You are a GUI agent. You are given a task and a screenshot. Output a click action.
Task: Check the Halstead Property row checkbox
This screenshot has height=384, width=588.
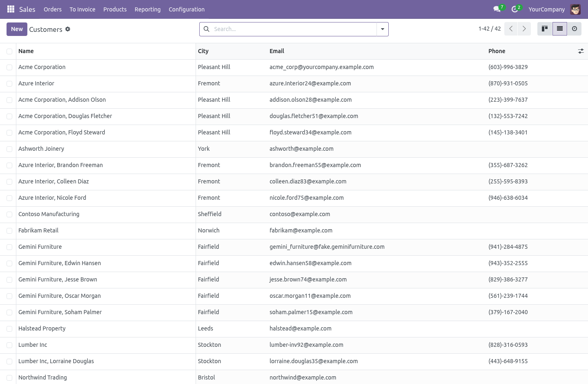tap(9, 329)
